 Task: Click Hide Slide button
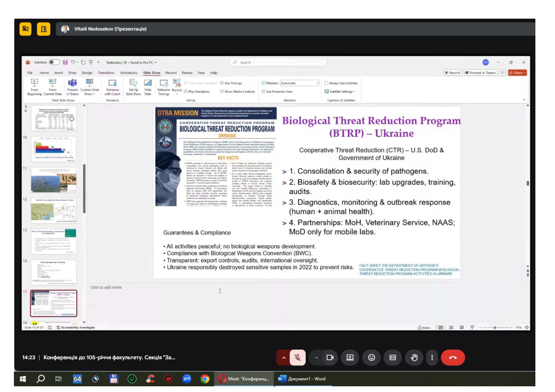pos(148,87)
